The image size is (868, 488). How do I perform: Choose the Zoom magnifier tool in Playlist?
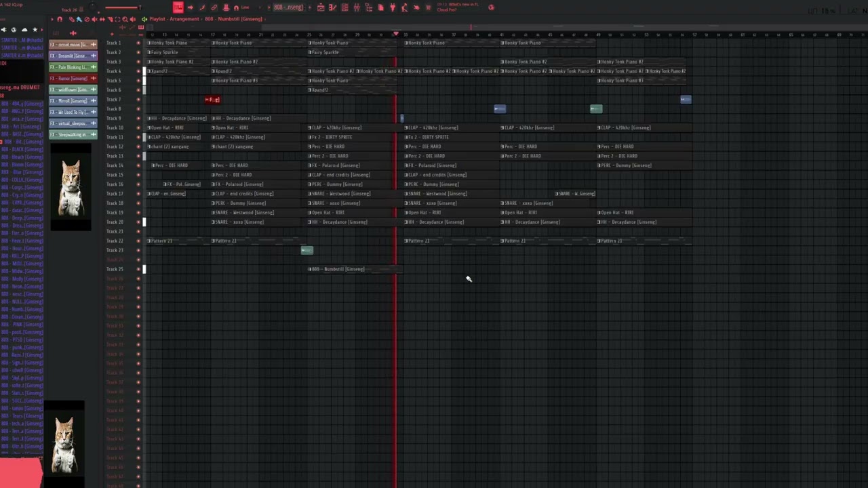tap(125, 19)
